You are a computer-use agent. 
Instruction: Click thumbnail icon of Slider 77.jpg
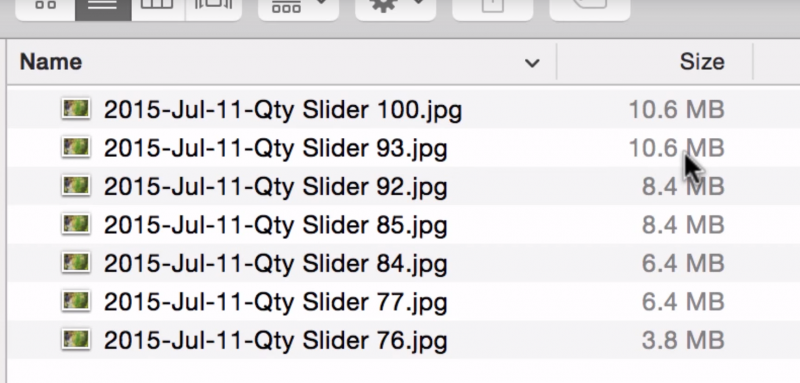76,302
